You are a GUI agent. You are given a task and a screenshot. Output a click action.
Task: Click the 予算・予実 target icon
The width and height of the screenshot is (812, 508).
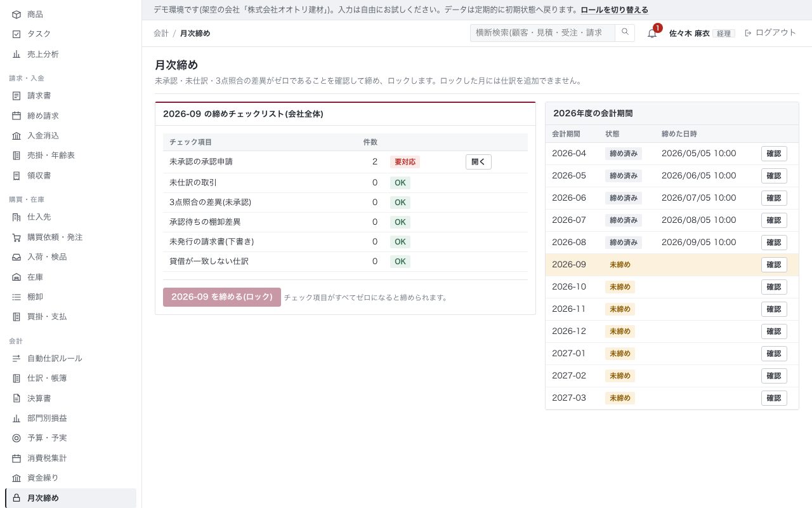coord(16,438)
